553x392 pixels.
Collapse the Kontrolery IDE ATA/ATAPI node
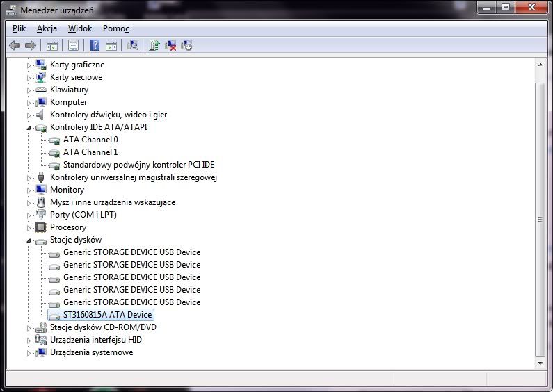(x=29, y=128)
